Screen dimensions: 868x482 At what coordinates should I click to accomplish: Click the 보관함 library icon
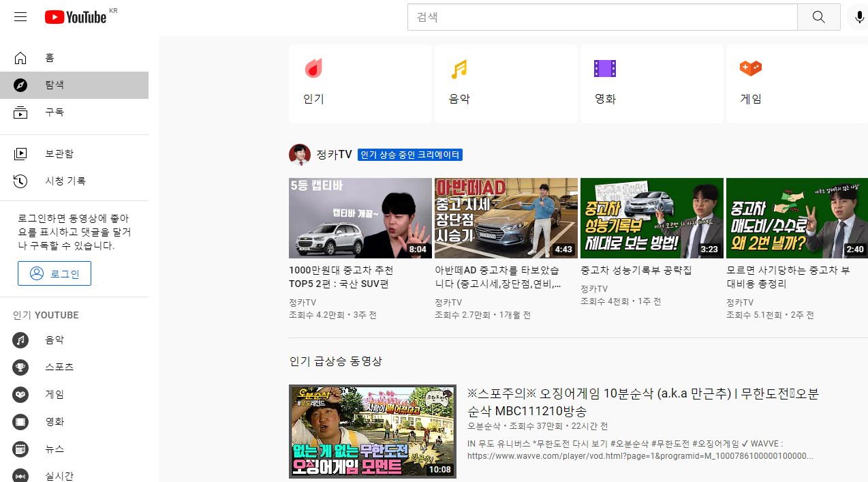pyautogui.click(x=20, y=154)
